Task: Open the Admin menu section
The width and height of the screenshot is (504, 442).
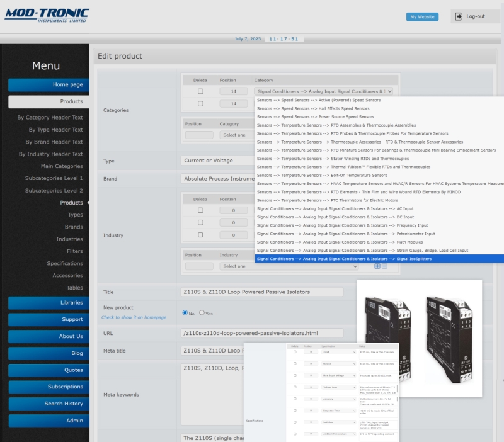Action: (x=49, y=421)
